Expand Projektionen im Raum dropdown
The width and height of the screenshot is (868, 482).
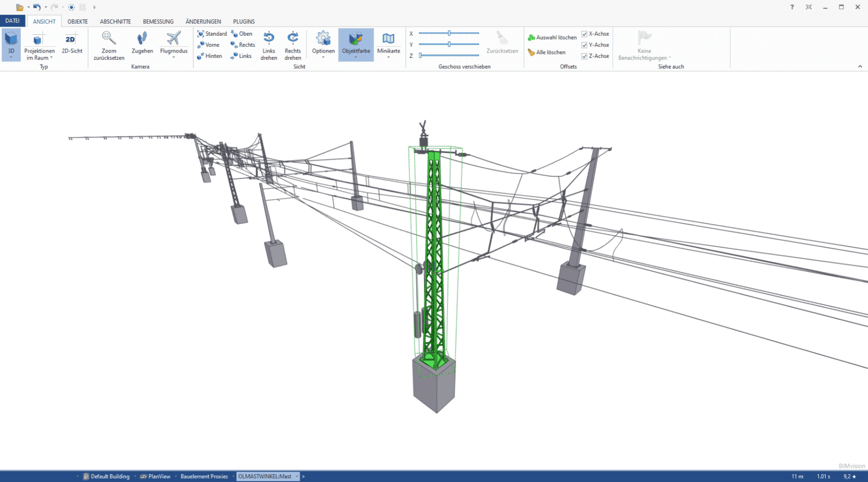(x=51, y=58)
